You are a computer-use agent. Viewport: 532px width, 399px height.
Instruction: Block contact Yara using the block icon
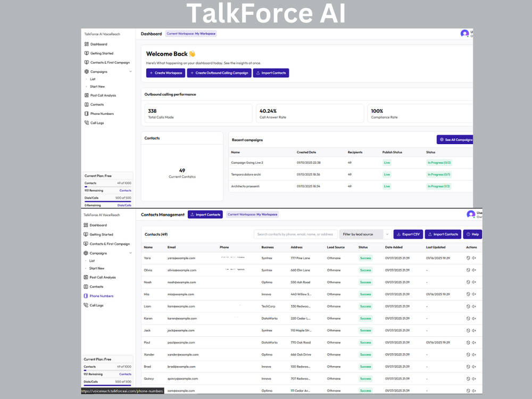coord(468,258)
